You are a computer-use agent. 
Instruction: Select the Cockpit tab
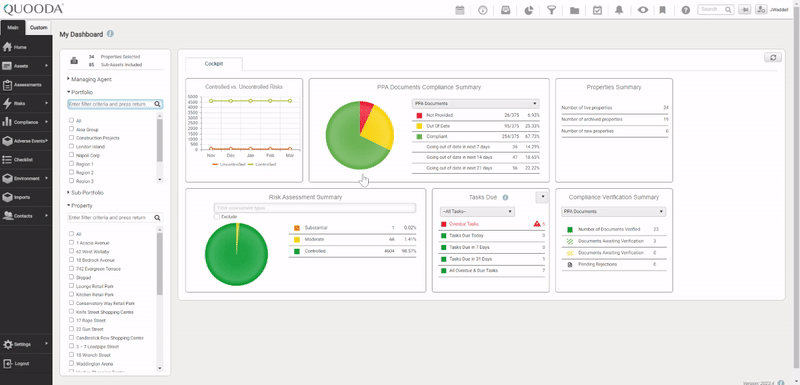point(214,64)
